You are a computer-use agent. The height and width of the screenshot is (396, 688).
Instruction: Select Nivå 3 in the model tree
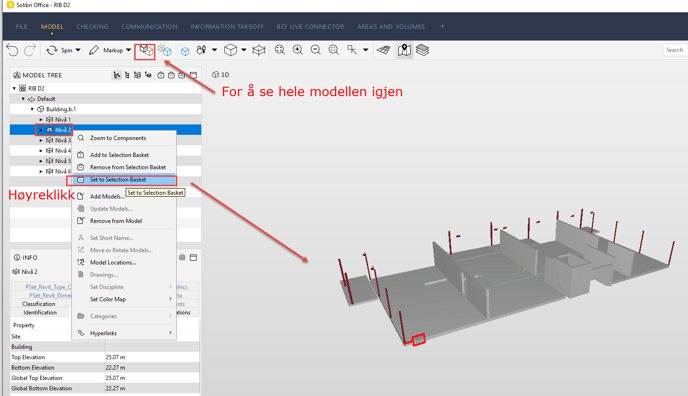[62, 140]
